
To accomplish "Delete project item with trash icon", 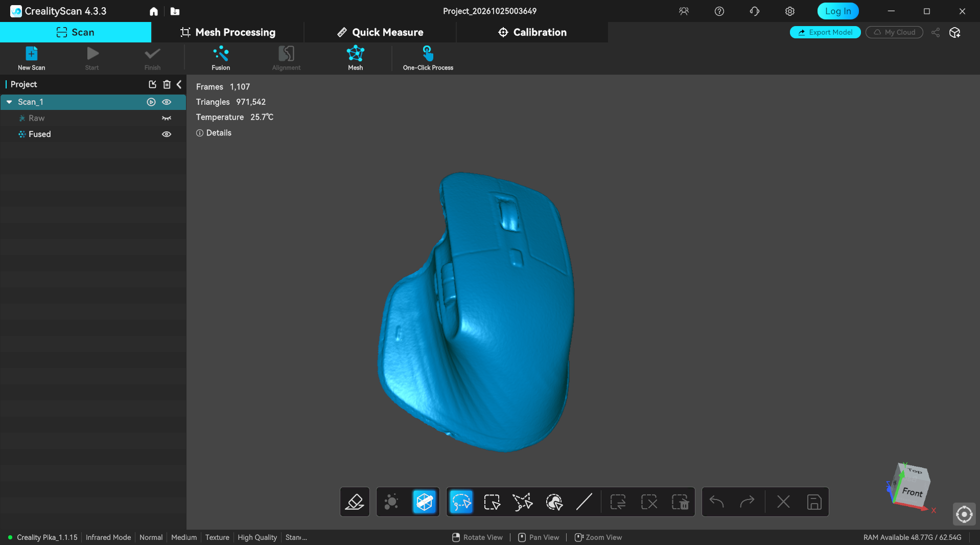I will coord(167,84).
